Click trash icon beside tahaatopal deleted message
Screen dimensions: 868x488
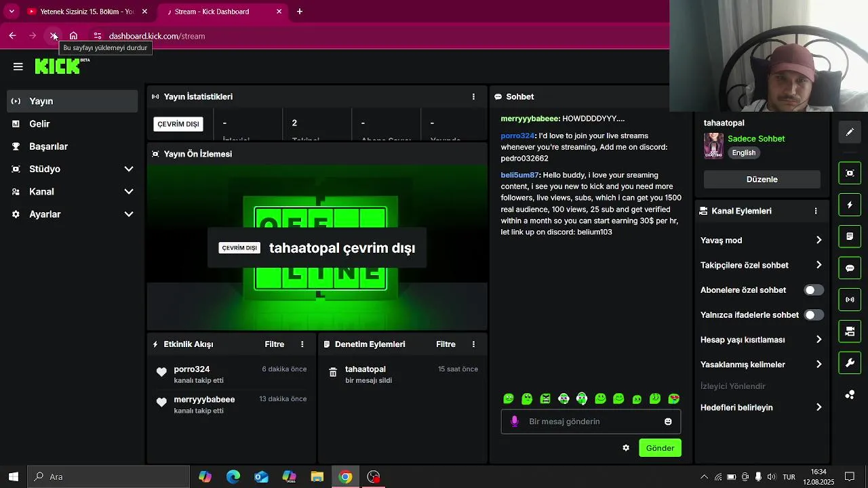click(333, 372)
